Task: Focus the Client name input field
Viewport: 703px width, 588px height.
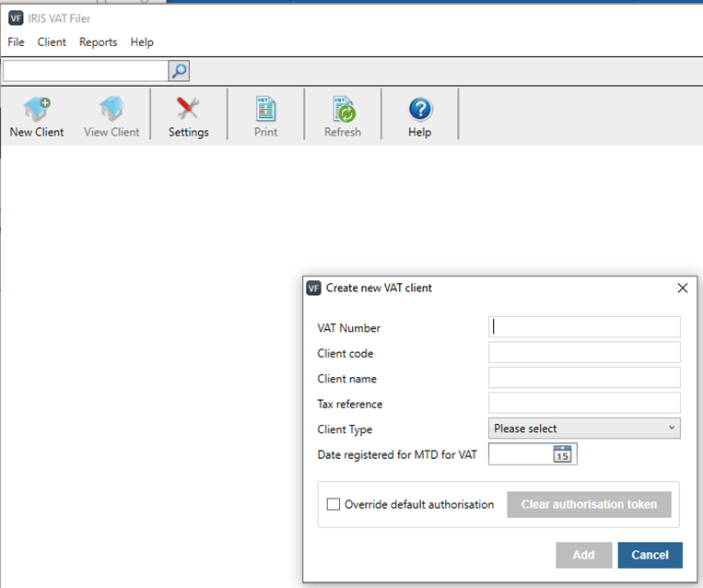Action: [584, 378]
